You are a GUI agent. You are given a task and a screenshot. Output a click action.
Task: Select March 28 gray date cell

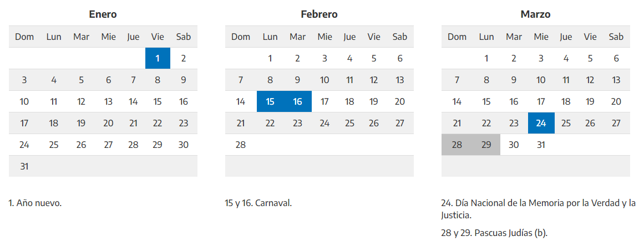tap(457, 145)
